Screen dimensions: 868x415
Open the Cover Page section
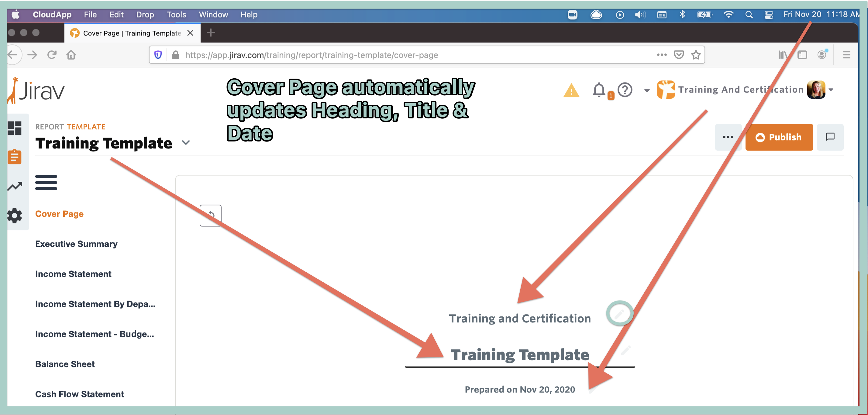click(59, 214)
